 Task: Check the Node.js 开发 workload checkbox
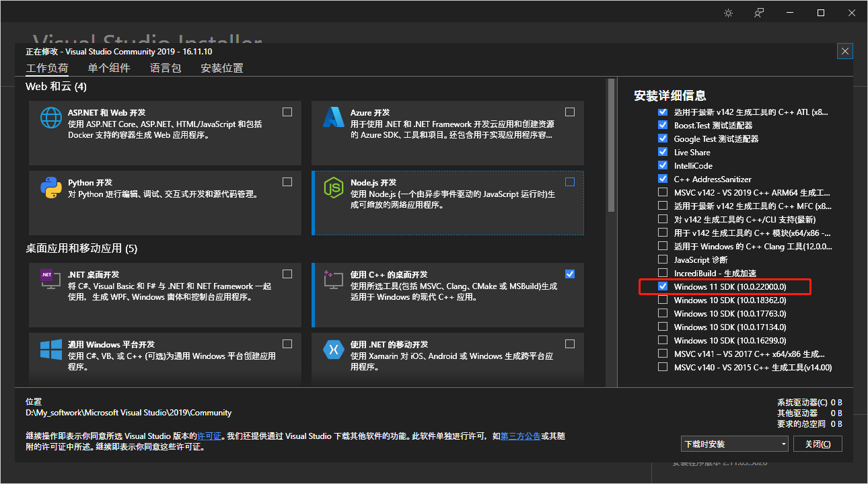click(x=570, y=182)
